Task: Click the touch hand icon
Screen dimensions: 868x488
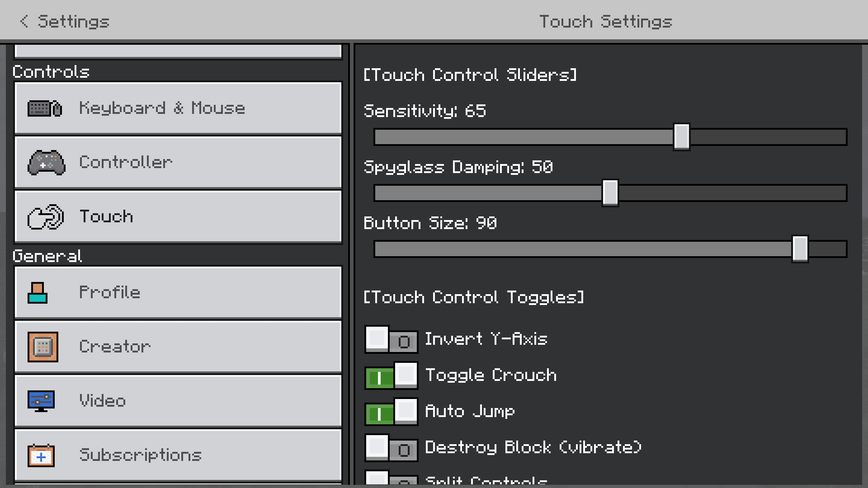Action: (46, 217)
